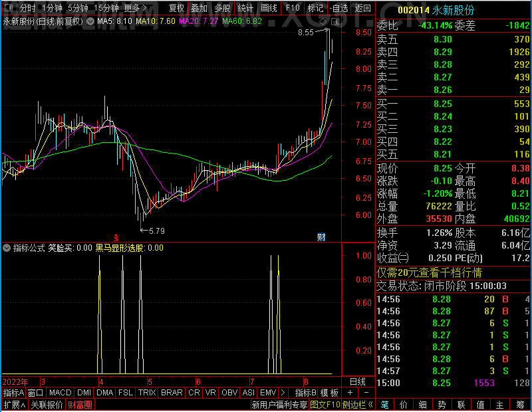This screenshot has height=412, width=532.
Task: Click the month 8 timeline marker
Action: click(306, 382)
